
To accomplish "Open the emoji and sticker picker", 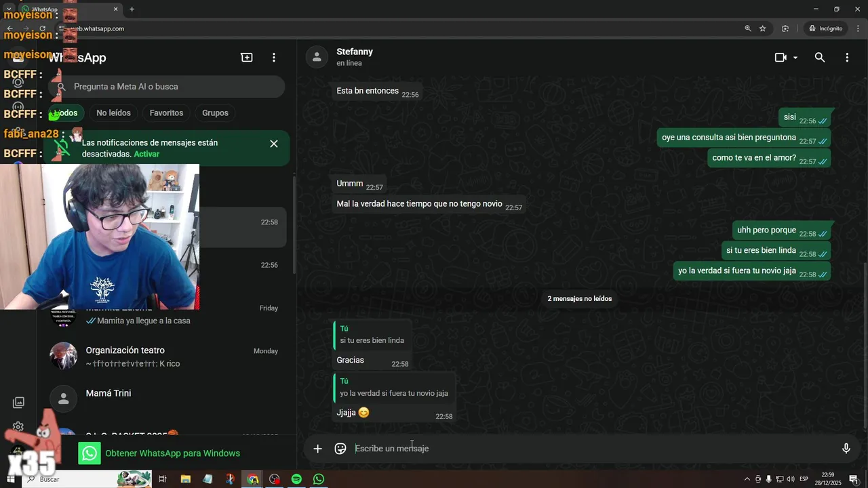I will point(340,449).
